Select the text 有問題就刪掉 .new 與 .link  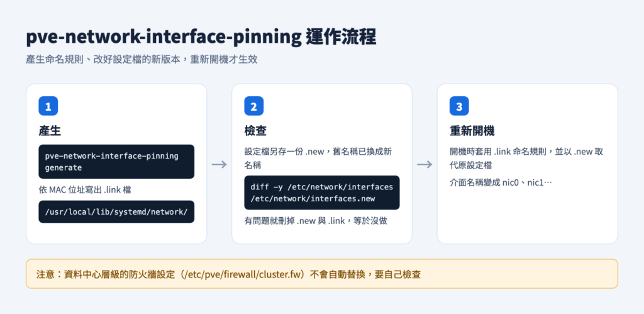click(295, 221)
